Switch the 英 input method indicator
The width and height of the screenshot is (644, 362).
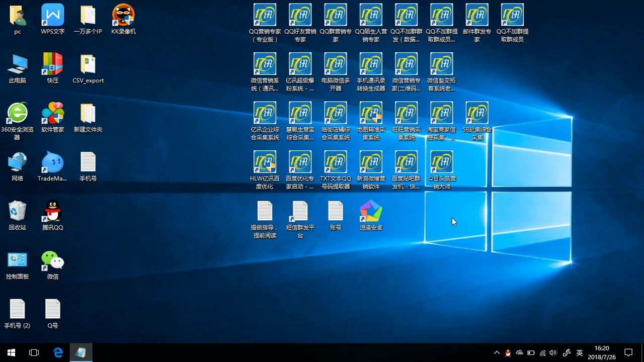click(x=580, y=352)
